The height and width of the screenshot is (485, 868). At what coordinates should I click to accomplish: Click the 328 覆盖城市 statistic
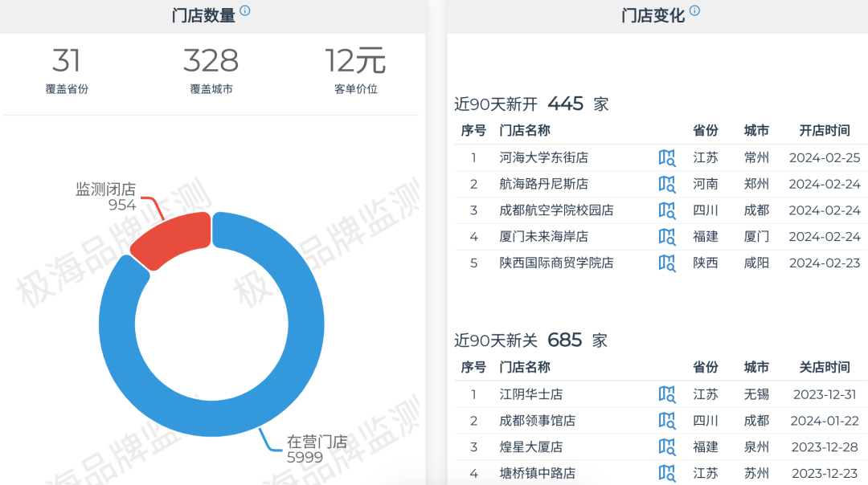coord(211,71)
